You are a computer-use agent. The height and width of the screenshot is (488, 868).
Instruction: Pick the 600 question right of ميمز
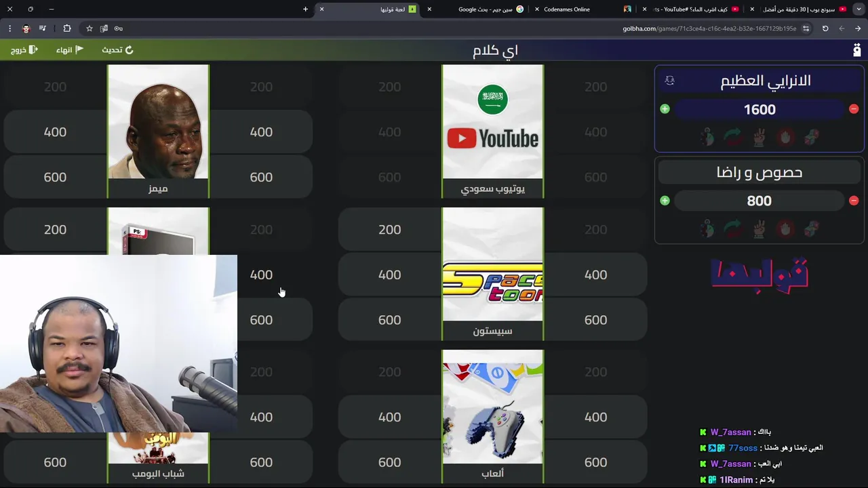[x=261, y=177]
